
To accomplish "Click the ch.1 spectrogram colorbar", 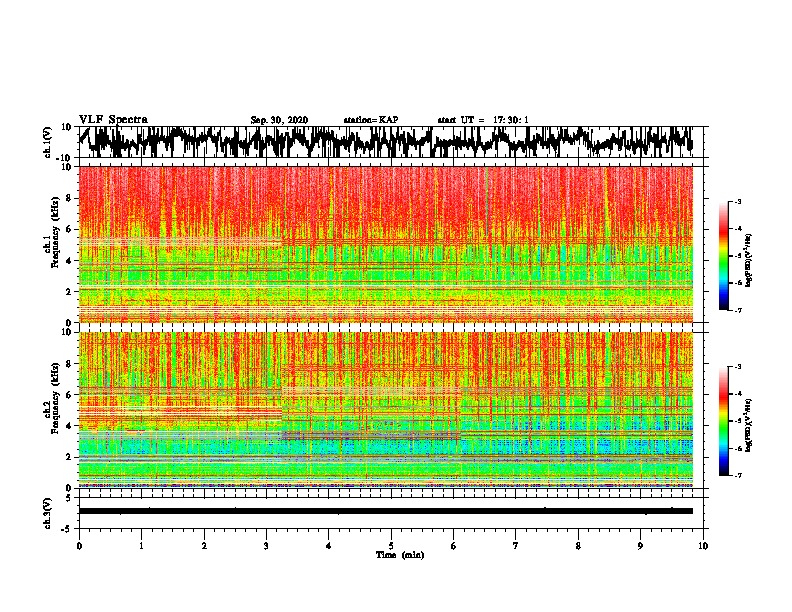I will click(x=723, y=256).
